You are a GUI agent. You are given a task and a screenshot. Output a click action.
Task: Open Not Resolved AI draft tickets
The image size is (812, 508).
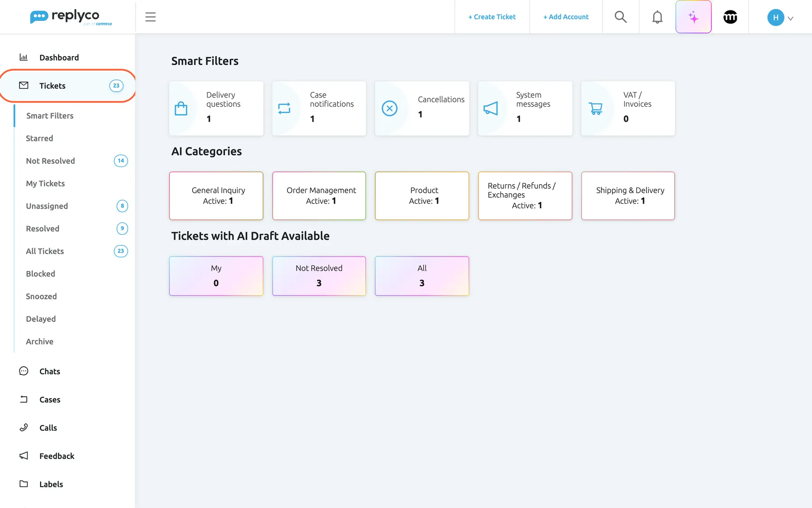click(319, 276)
